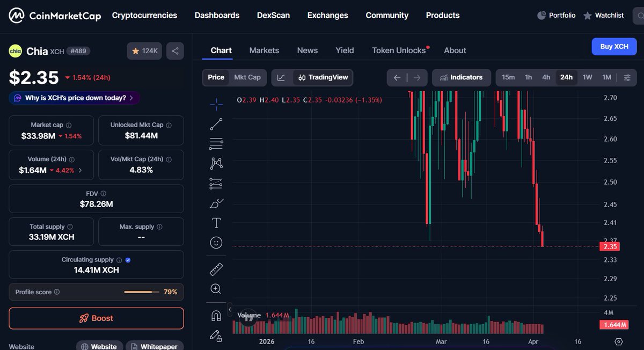Click the share icon next to Chia

175,51
